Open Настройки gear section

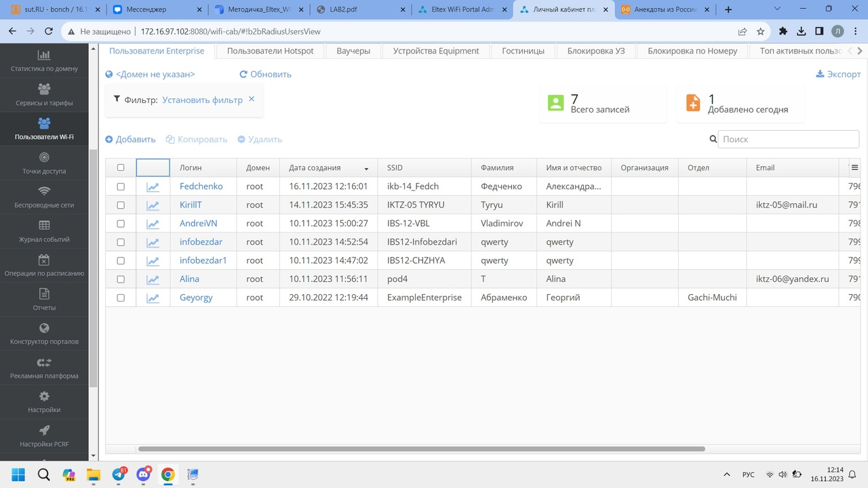click(44, 402)
